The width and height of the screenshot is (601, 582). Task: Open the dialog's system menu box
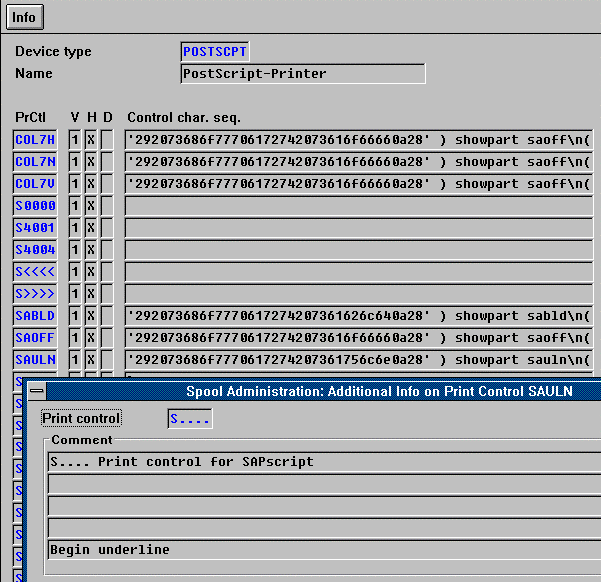point(36,391)
